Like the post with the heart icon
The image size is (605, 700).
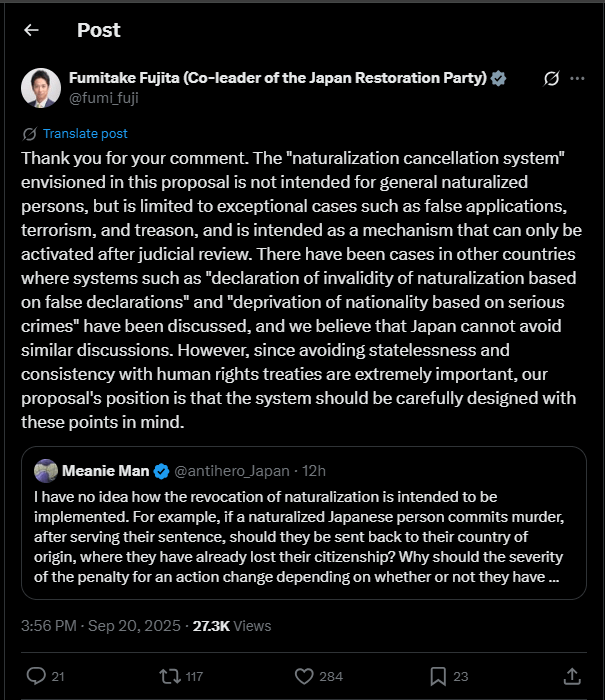(303, 676)
